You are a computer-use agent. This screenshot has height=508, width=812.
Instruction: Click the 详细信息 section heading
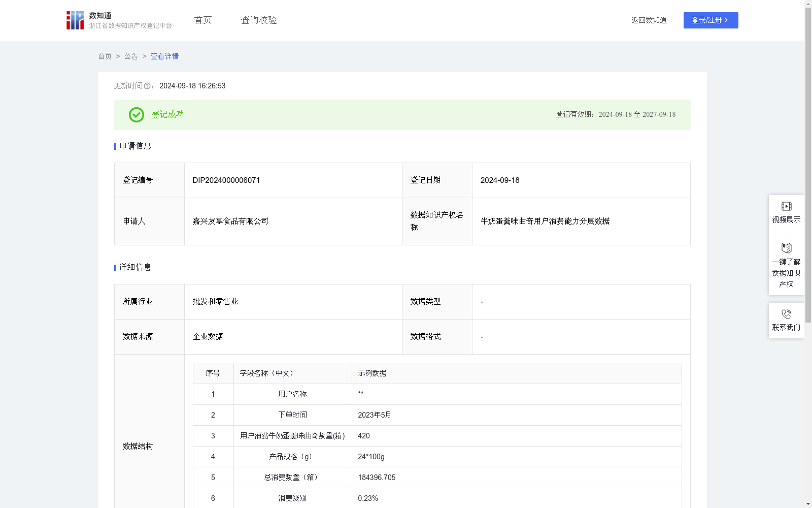(136, 268)
